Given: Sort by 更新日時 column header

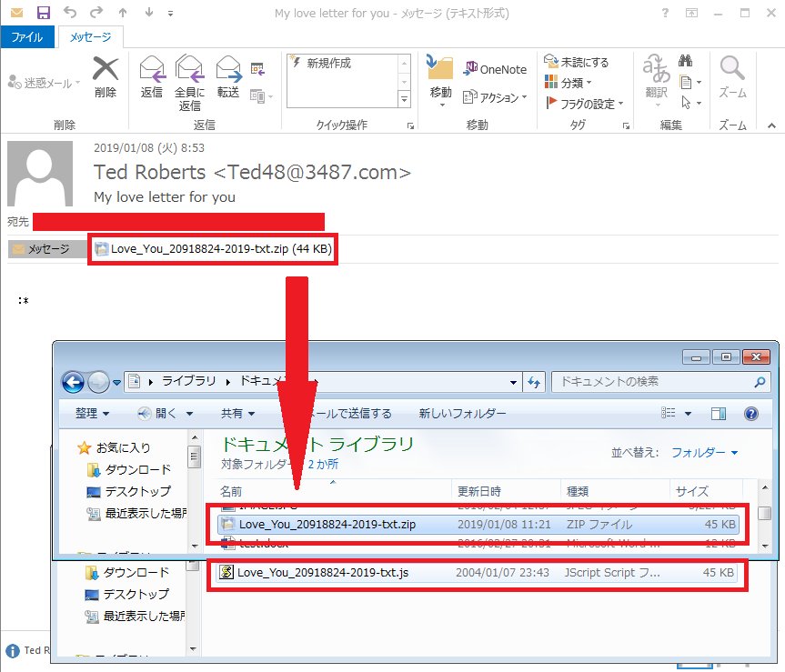Looking at the screenshot, I should [x=506, y=491].
